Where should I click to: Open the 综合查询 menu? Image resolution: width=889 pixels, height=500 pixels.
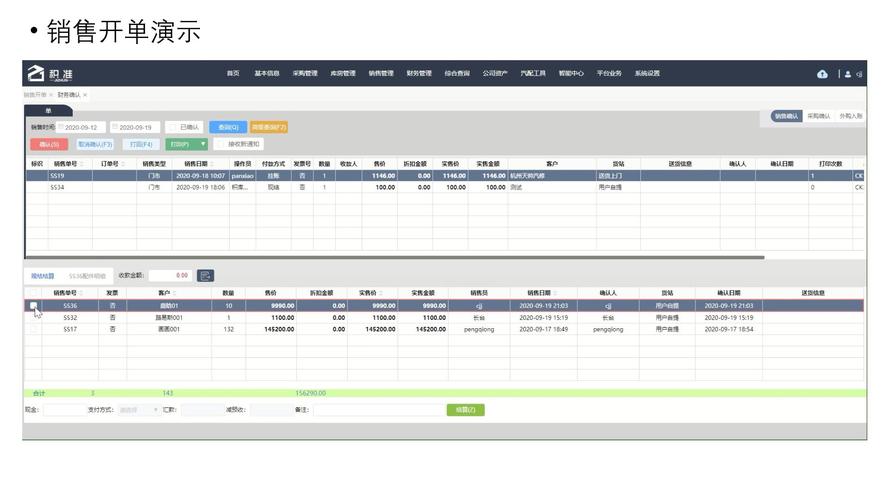pos(457,73)
